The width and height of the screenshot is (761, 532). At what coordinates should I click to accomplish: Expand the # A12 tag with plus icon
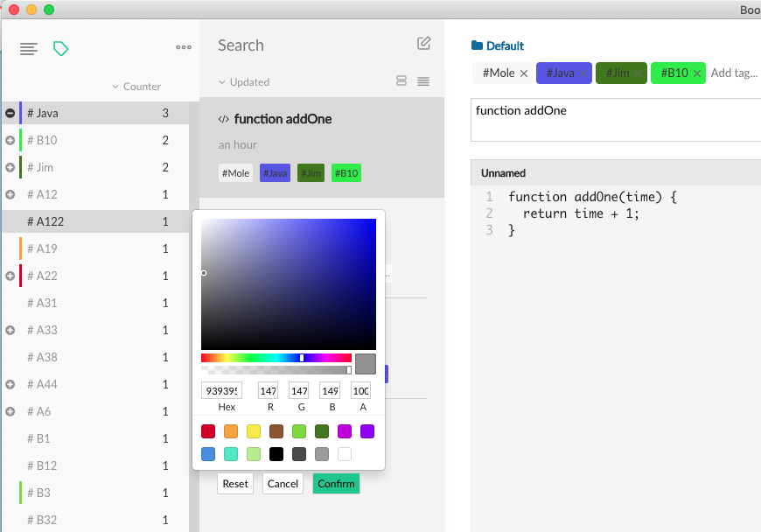10,194
